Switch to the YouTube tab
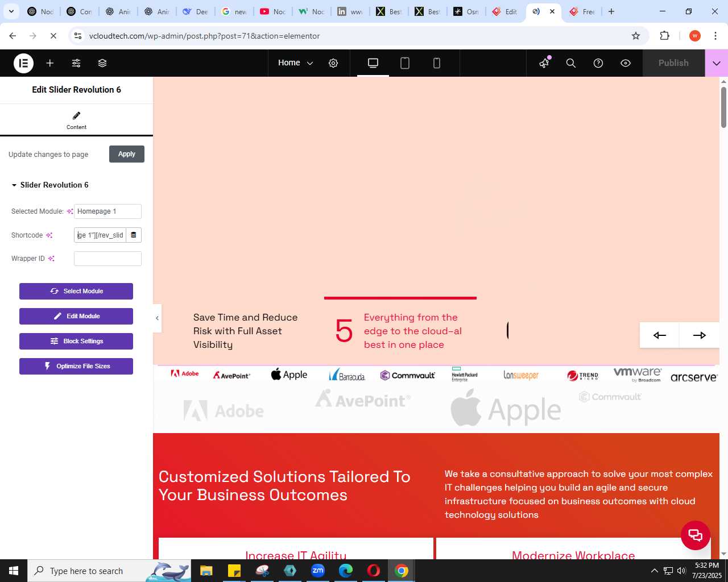 272,11
